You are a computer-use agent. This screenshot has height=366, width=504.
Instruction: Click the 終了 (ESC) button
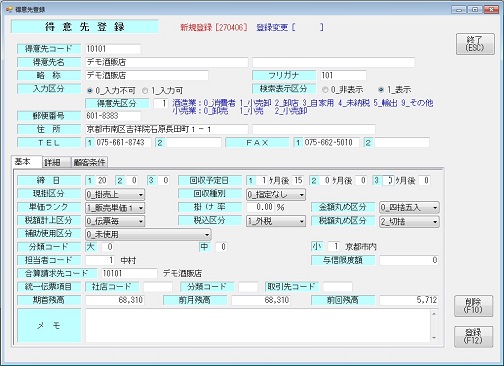coord(475,44)
